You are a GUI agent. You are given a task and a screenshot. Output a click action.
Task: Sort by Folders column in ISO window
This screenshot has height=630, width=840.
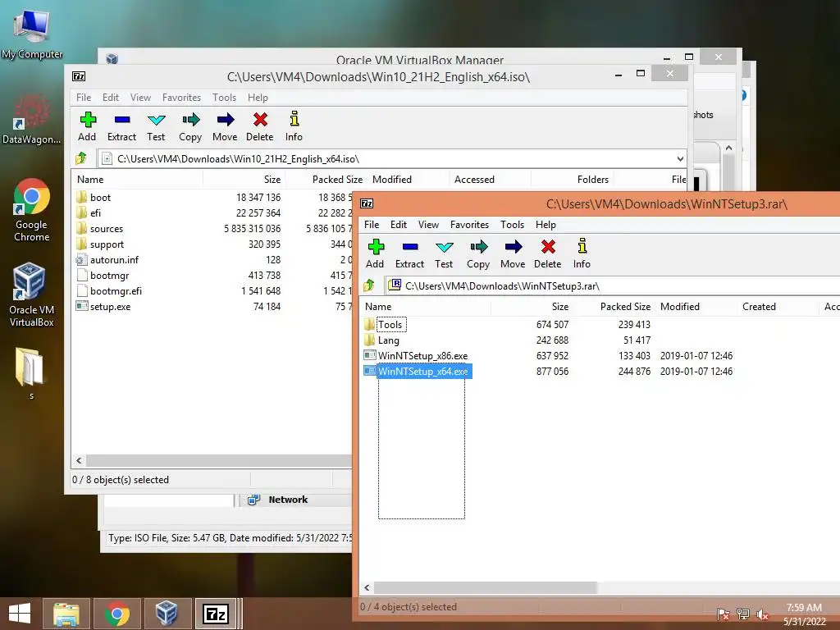(572, 180)
